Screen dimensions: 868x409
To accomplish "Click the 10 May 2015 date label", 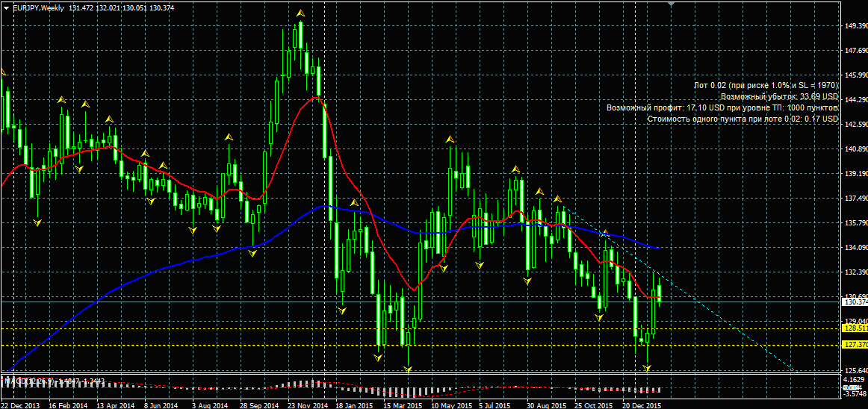I will (450, 405).
